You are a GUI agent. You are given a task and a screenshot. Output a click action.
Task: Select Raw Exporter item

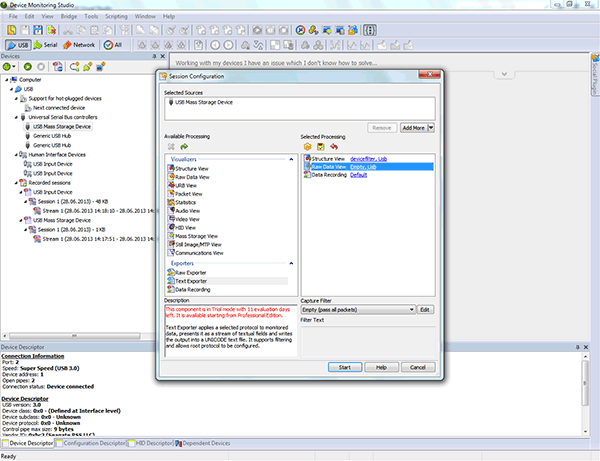pos(187,272)
